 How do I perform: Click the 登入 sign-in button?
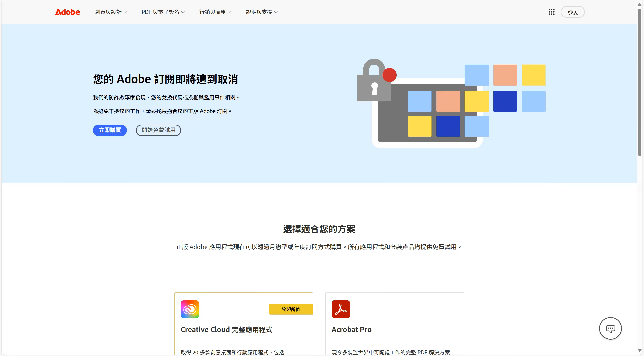(573, 12)
